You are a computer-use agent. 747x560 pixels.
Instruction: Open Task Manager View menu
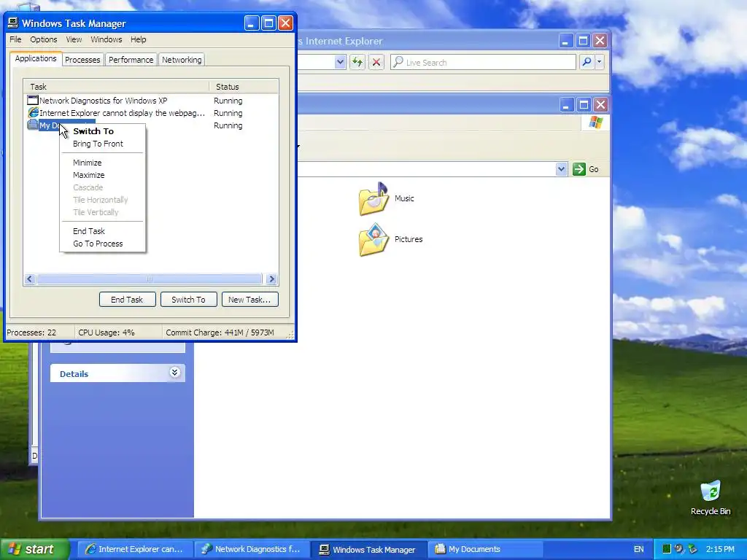point(74,39)
